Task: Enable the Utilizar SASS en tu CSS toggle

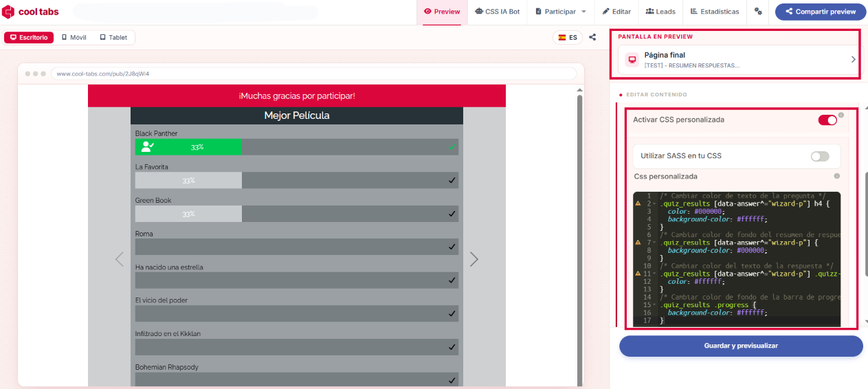Action: tap(820, 156)
